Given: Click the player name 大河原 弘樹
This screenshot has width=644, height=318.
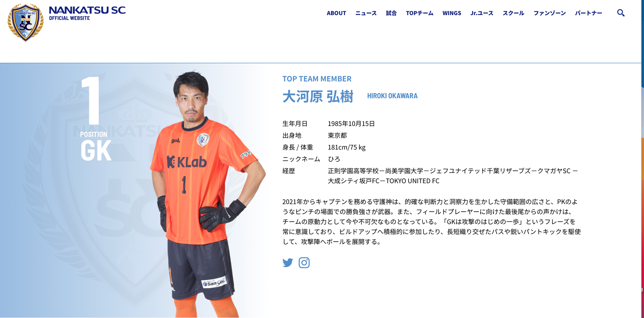Looking at the screenshot, I should (318, 96).
